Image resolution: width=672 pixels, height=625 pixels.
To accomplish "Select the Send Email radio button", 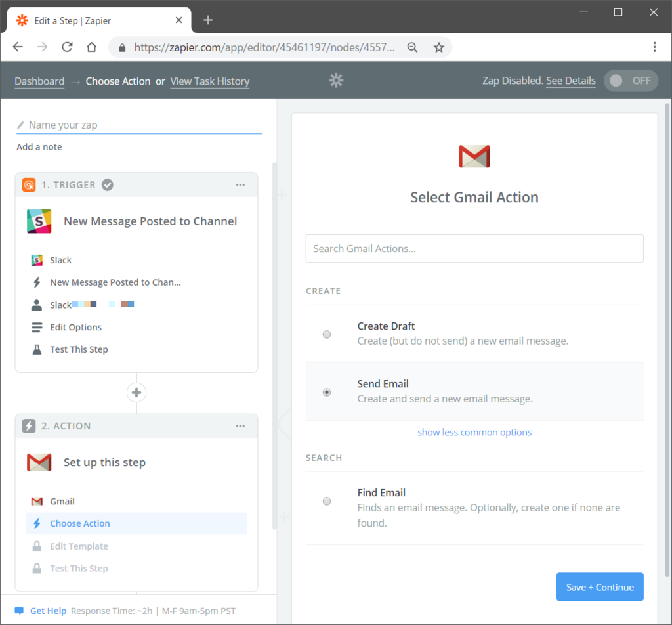I will (x=327, y=392).
